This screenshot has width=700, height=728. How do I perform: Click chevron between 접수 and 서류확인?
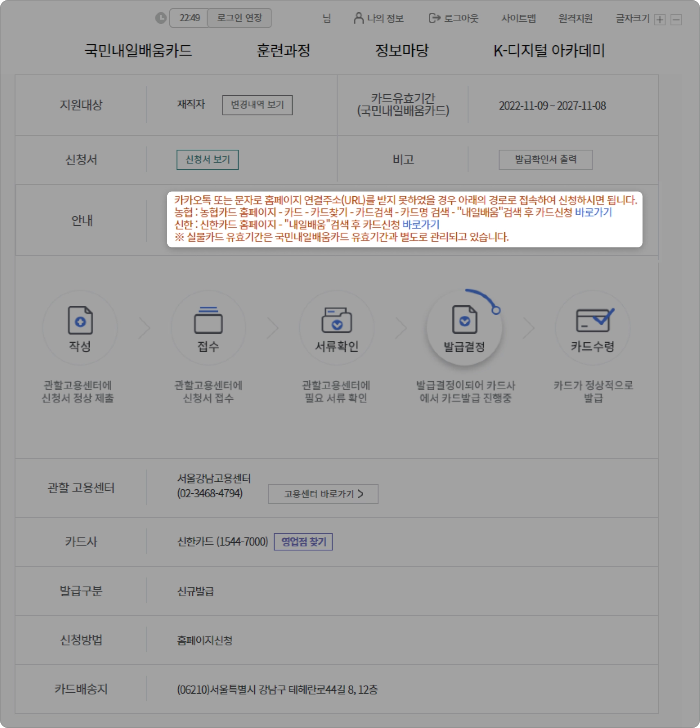pyautogui.click(x=272, y=328)
